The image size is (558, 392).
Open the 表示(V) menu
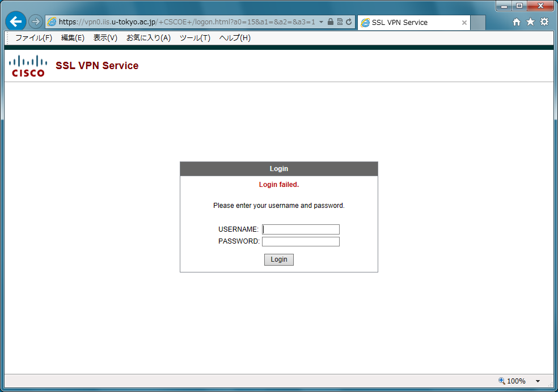pyautogui.click(x=105, y=38)
